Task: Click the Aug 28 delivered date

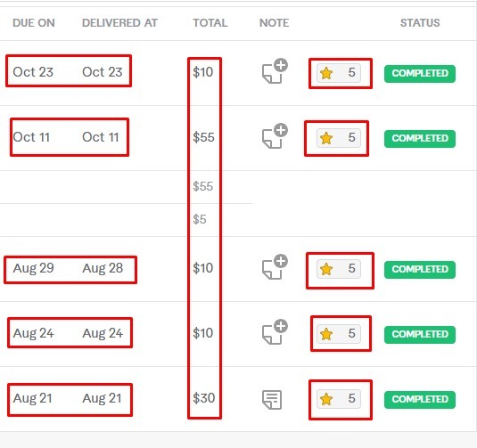Action: (x=103, y=268)
